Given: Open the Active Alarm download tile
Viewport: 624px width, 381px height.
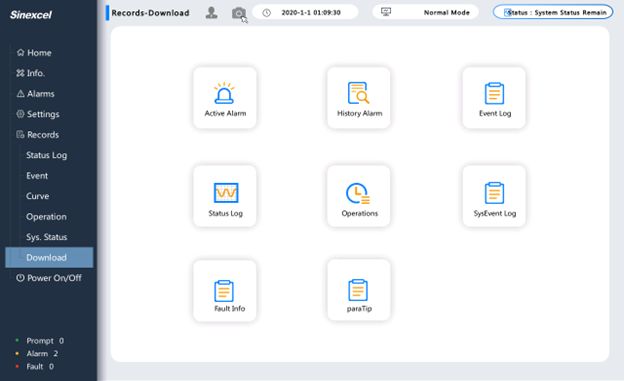Looking at the screenshot, I should coord(225,98).
